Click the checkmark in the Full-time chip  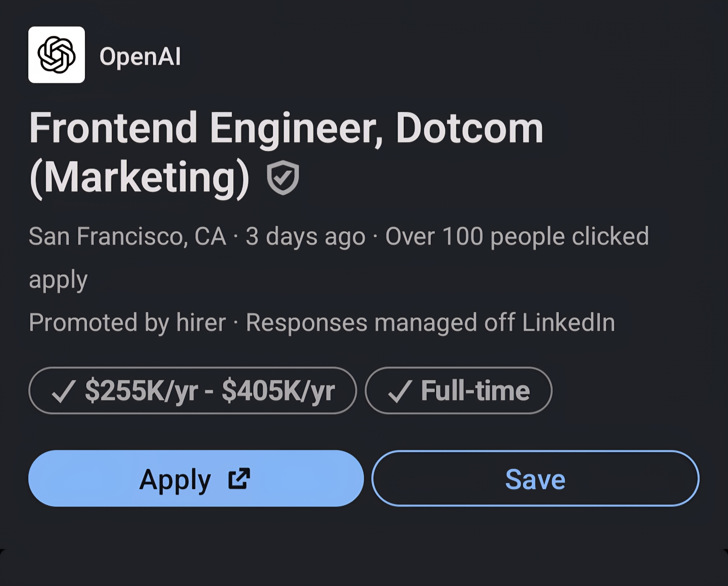[400, 391]
